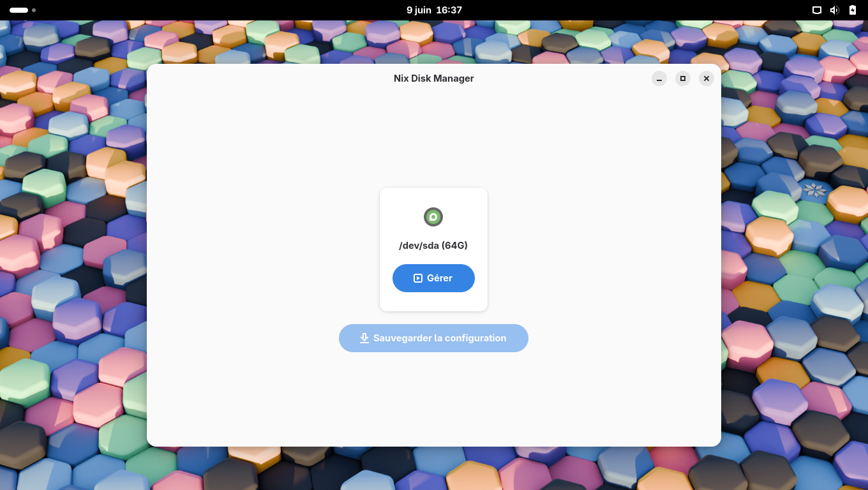The height and width of the screenshot is (490, 868).
Task: Click the green disk drive icon
Action: tap(433, 217)
